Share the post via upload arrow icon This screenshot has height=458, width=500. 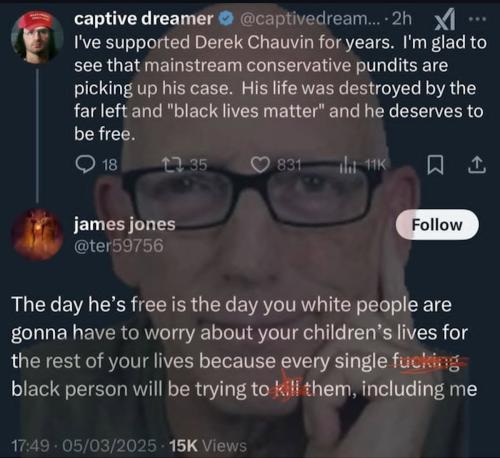tap(477, 165)
